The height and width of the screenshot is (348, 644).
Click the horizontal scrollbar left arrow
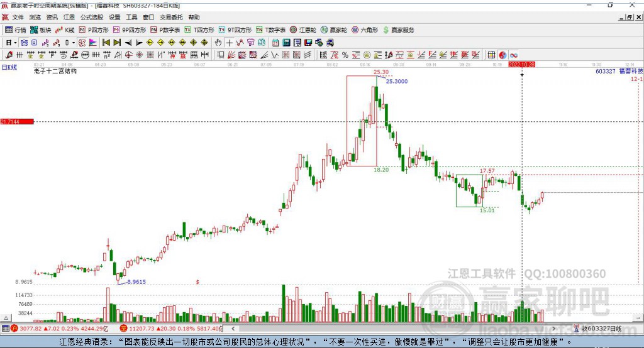(x=233, y=329)
